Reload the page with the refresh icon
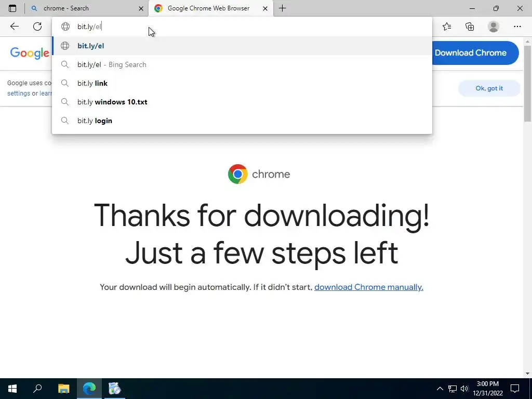 click(37, 26)
